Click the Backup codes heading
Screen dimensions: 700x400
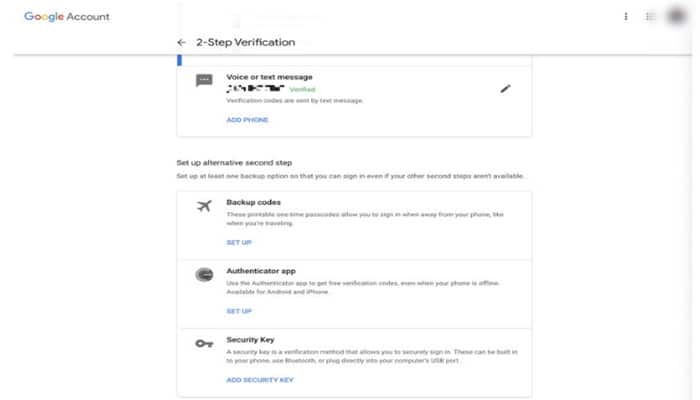(x=254, y=202)
